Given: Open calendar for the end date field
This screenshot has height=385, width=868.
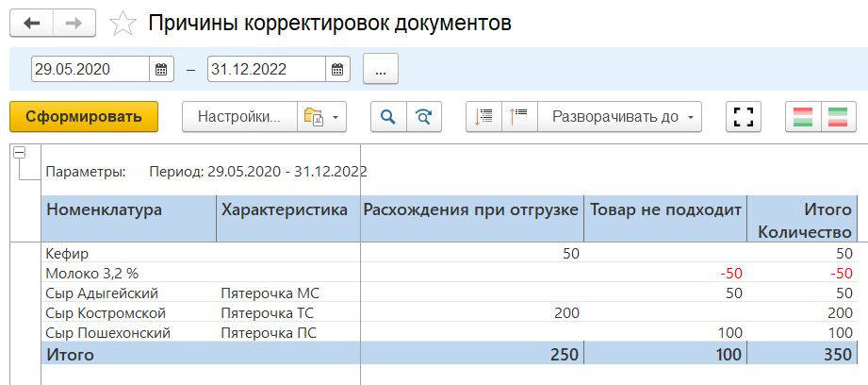Looking at the screenshot, I should [x=338, y=69].
